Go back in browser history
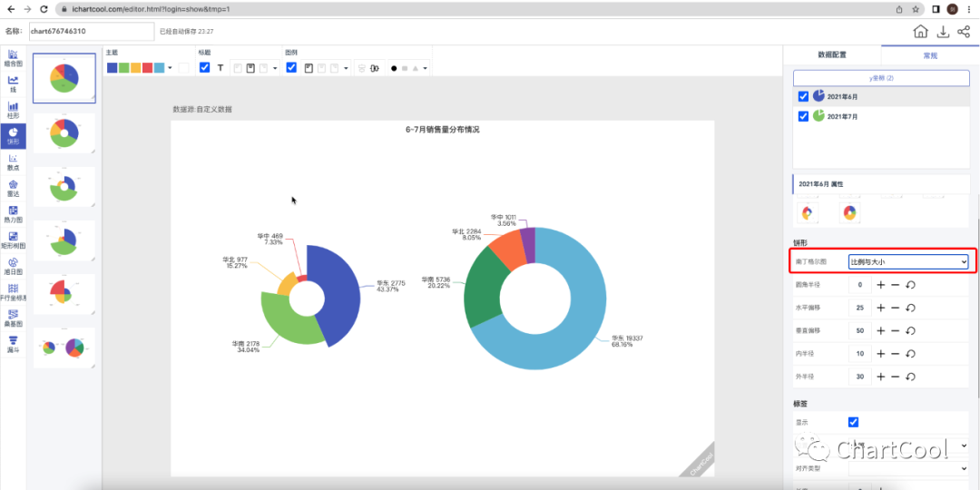This screenshot has width=980, height=490. 11,9
